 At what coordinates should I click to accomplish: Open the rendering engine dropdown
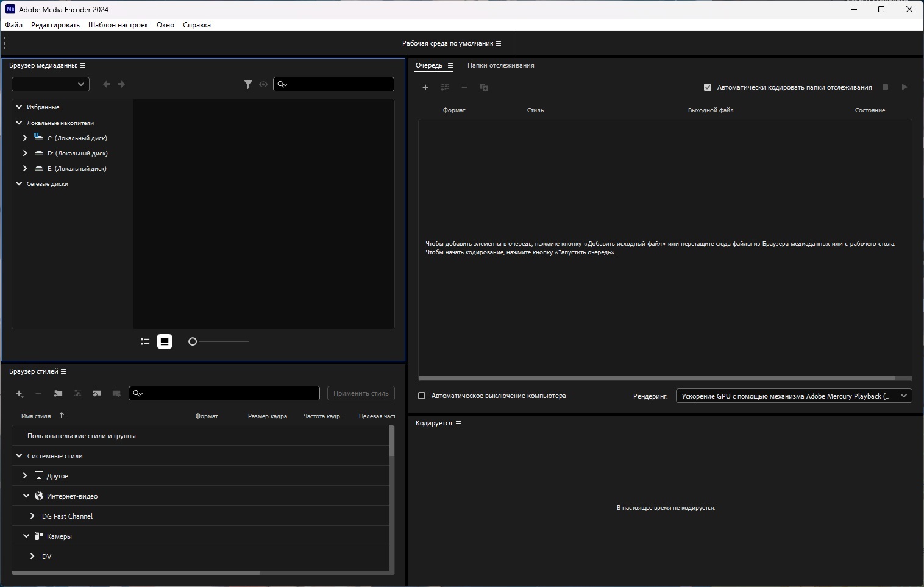tap(794, 396)
